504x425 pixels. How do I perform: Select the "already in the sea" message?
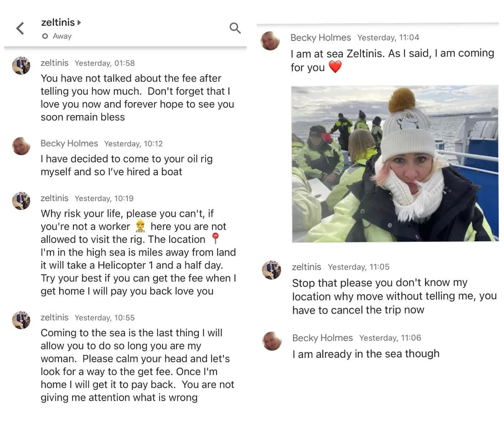(366, 354)
